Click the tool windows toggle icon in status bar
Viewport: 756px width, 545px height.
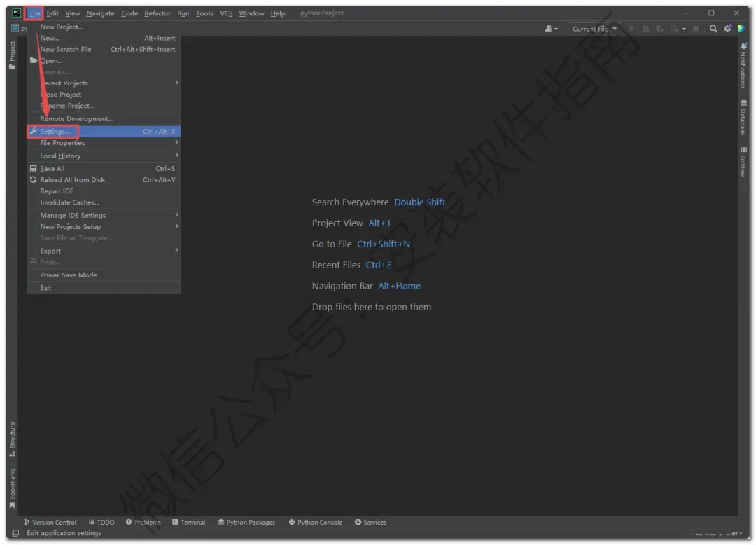tap(15, 533)
